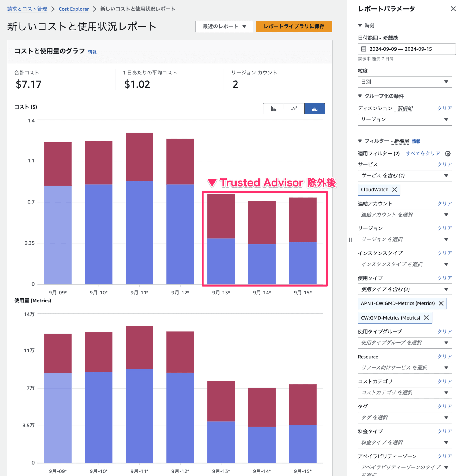This screenshot has height=476, width=464.
Task: Clear the リージョン filter
Action: [444, 228]
